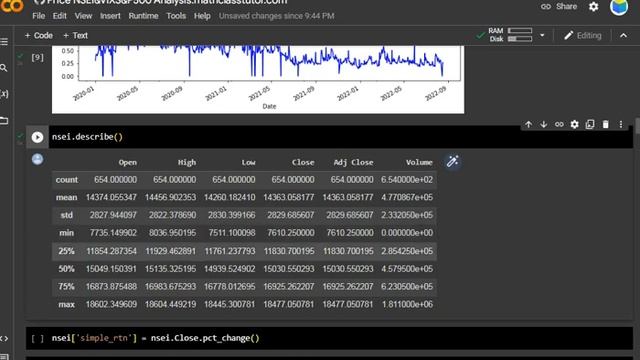Select the High column header
640x360 pixels.
click(x=187, y=162)
